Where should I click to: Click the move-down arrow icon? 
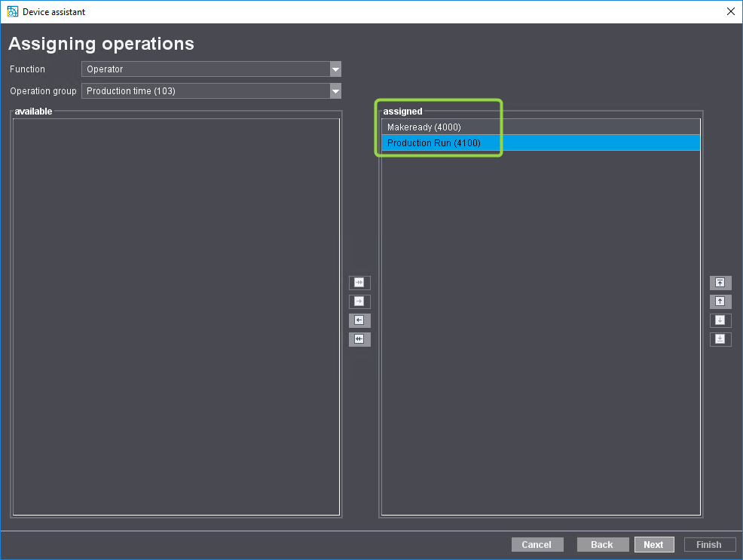point(720,320)
